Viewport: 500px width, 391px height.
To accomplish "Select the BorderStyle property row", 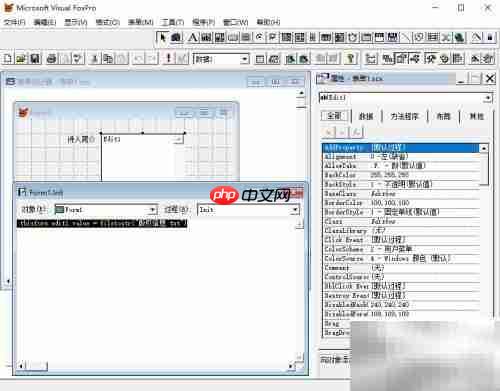I will click(x=401, y=212).
